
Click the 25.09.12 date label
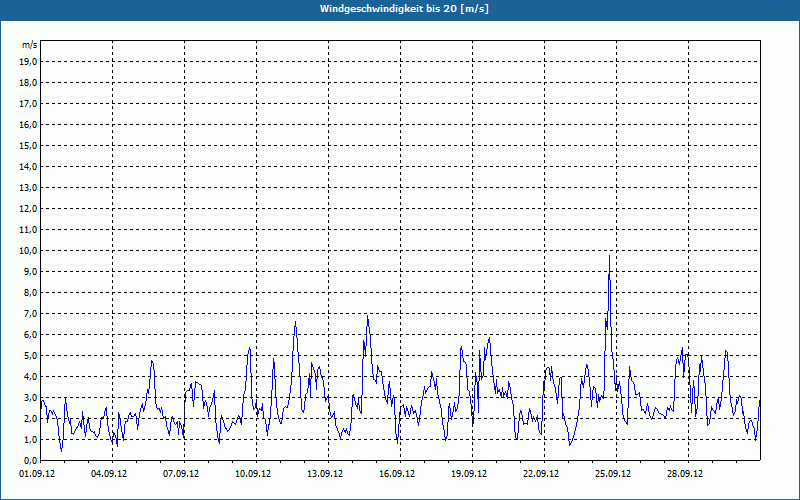click(612, 473)
